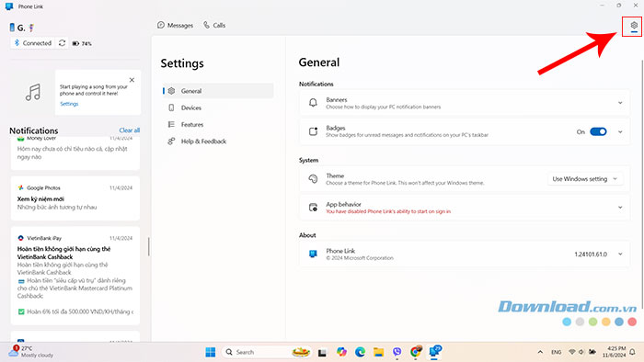Open Google Chrome from taskbar
This screenshot has width=644, height=362.
[416, 352]
